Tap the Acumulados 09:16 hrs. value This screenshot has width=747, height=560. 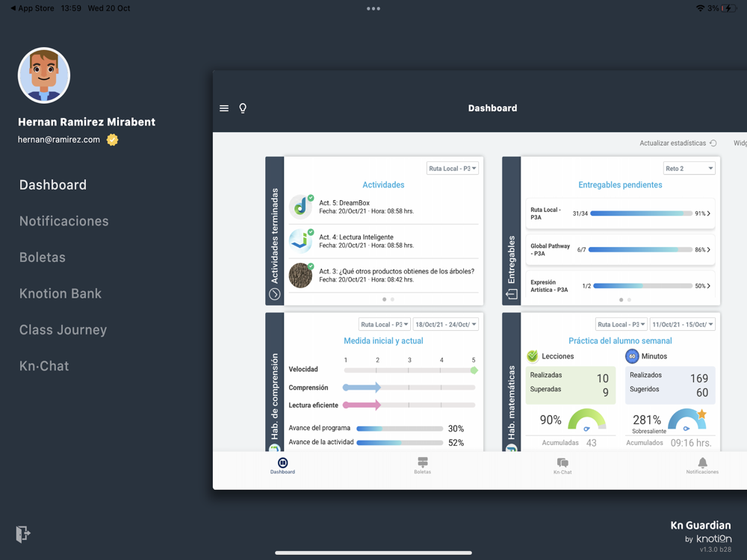[691, 443]
